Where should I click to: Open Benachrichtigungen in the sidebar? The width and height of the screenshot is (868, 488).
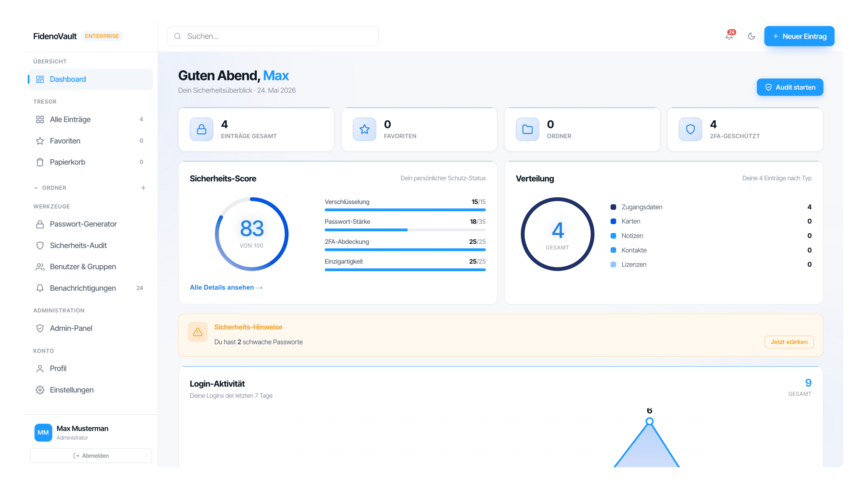pos(91,288)
